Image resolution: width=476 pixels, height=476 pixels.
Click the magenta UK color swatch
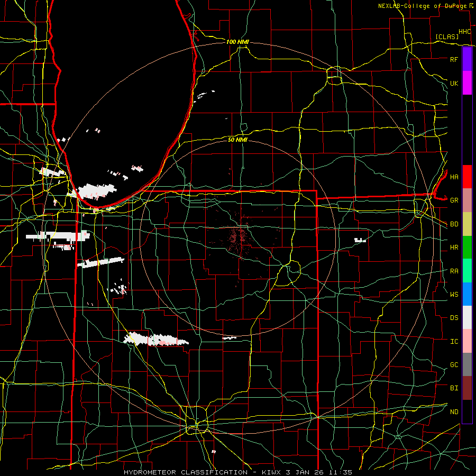467,83
